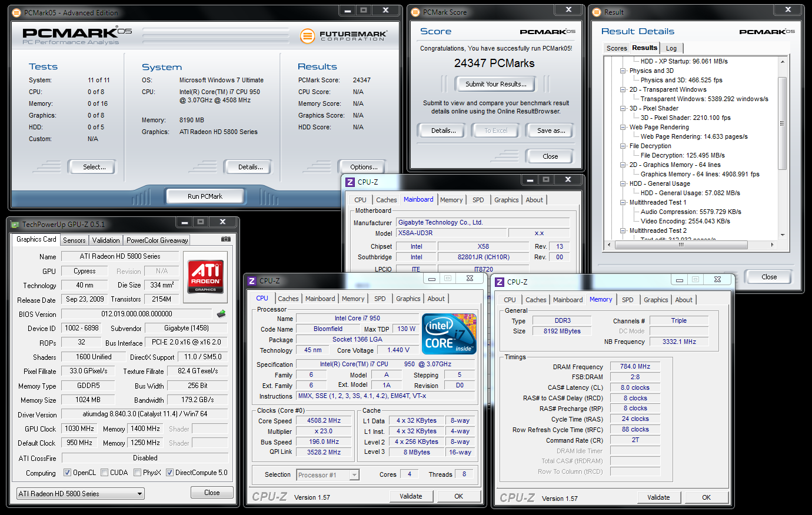812x515 pixels.
Task: Open About tab in CPU-Z Timings window
Action: coord(684,300)
